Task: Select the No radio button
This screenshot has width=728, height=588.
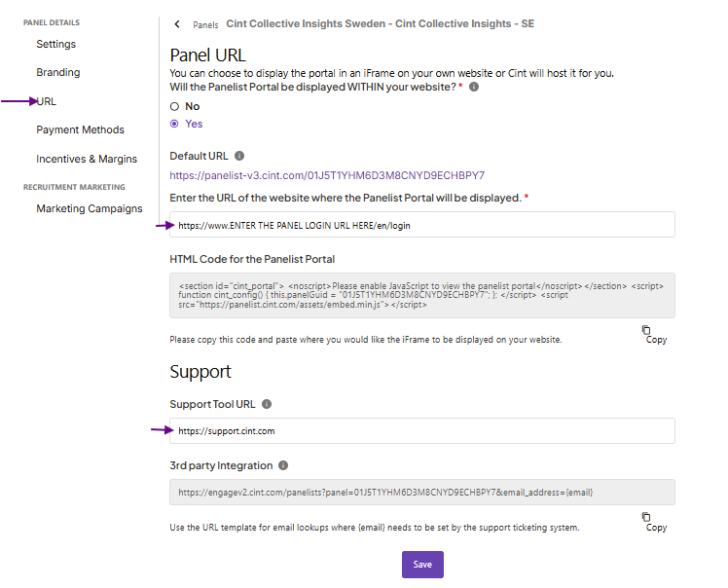Action: tap(174, 106)
